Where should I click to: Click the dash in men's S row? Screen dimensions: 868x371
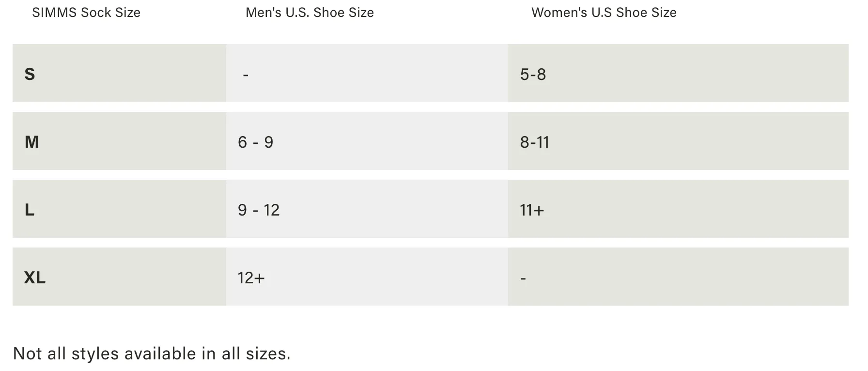click(246, 75)
